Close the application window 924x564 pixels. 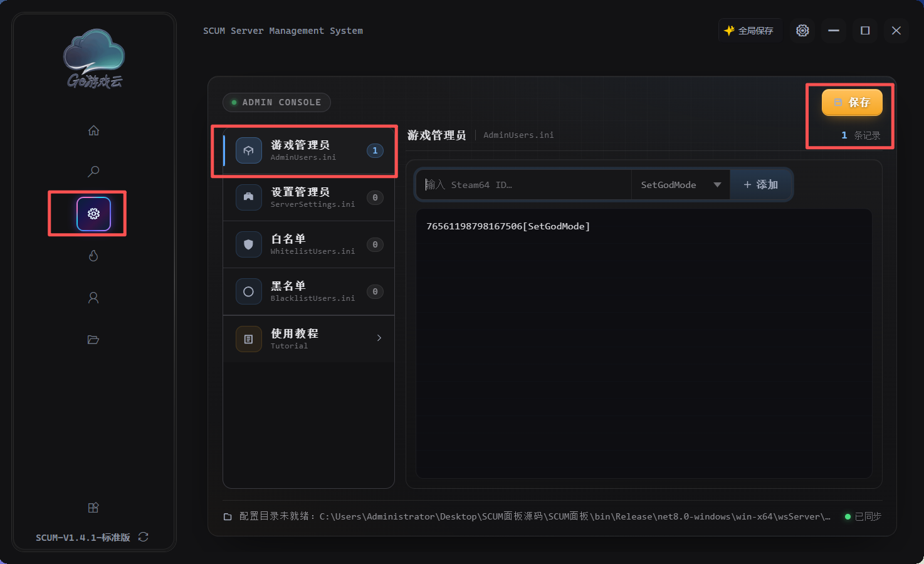coord(896,30)
